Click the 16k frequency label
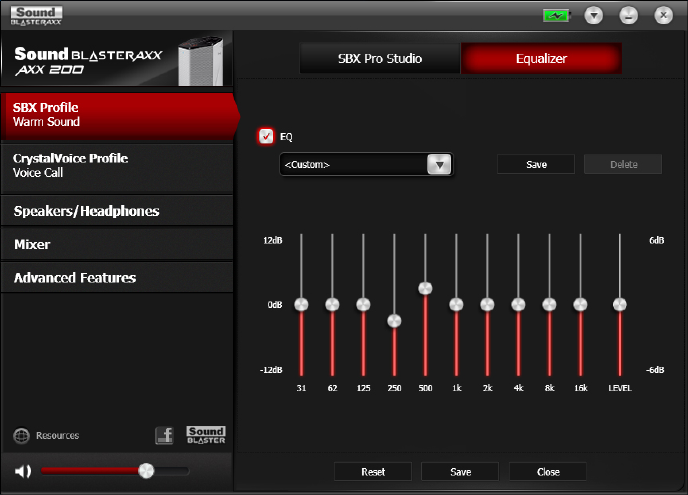The image size is (688, 495). pyautogui.click(x=580, y=388)
